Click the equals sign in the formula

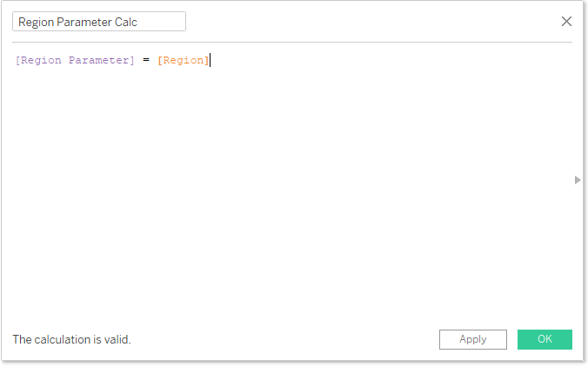coord(146,60)
